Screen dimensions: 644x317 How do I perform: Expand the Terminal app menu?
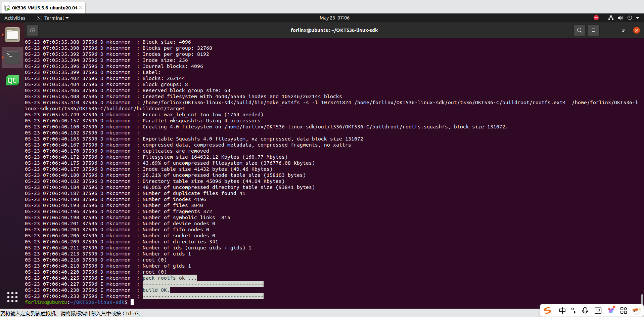pos(53,18)
